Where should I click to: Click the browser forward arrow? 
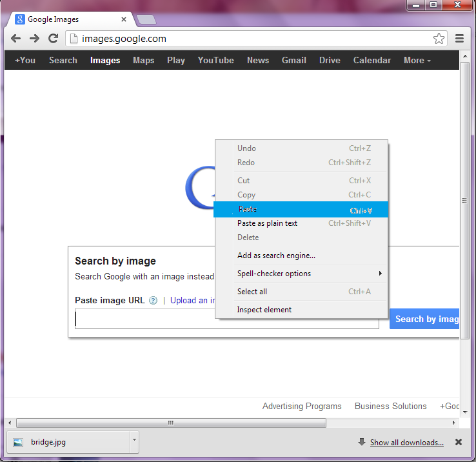[34, 39]
